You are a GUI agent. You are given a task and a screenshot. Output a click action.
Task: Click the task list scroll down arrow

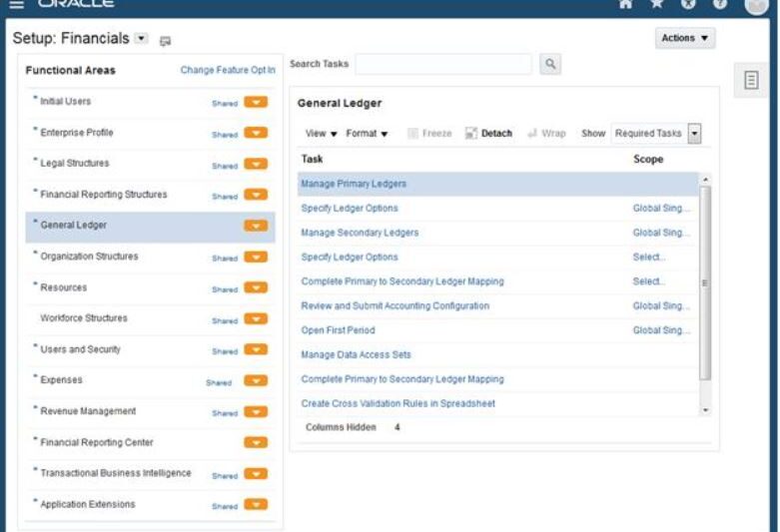[x=705, y=410]
